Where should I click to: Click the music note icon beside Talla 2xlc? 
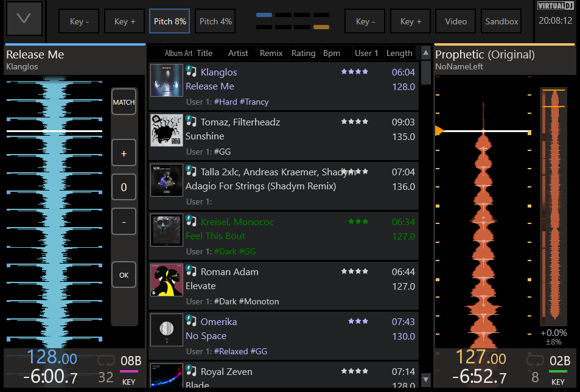191,170
